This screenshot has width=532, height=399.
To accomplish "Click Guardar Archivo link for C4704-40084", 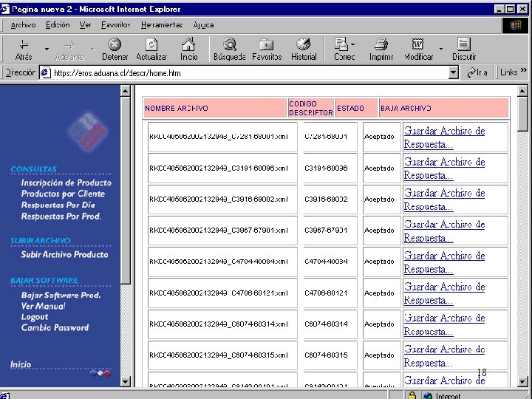I will 444,262.
